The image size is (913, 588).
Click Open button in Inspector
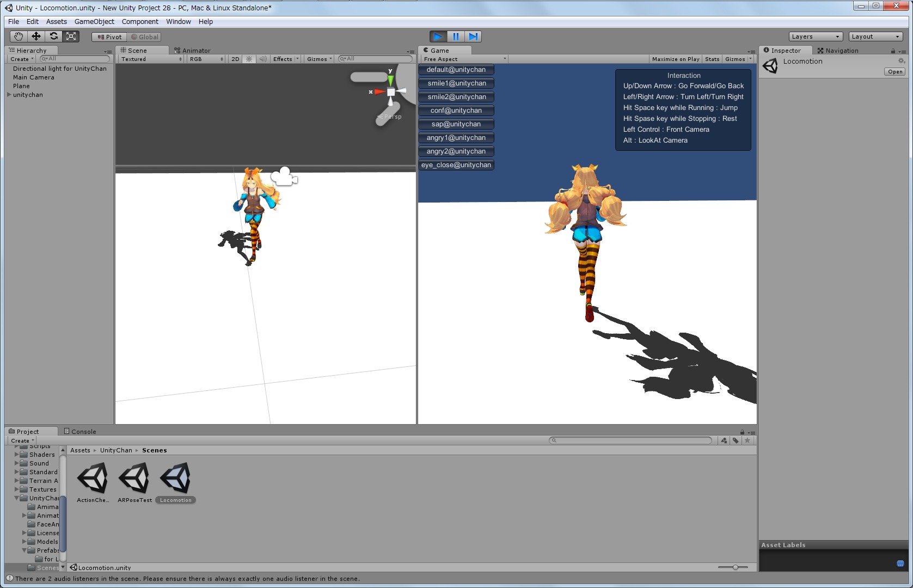point(895,72)
